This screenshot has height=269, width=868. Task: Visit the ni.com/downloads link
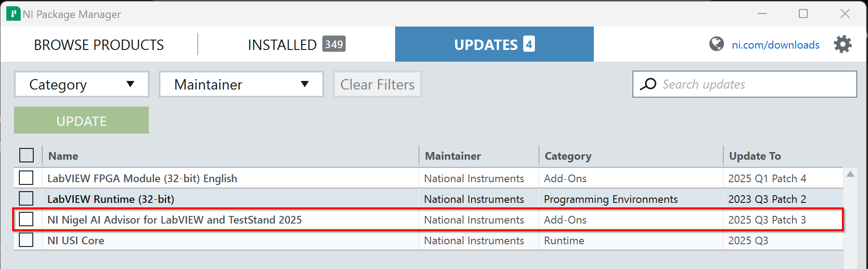[775, 45]
